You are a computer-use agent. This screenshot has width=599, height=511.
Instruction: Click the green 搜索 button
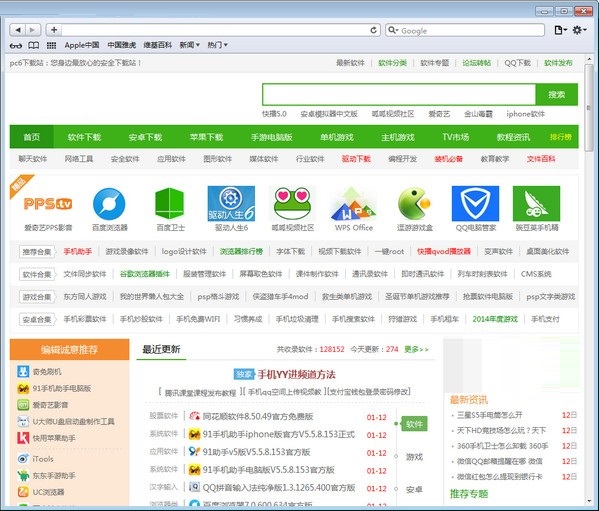click(x=557, y=94)
